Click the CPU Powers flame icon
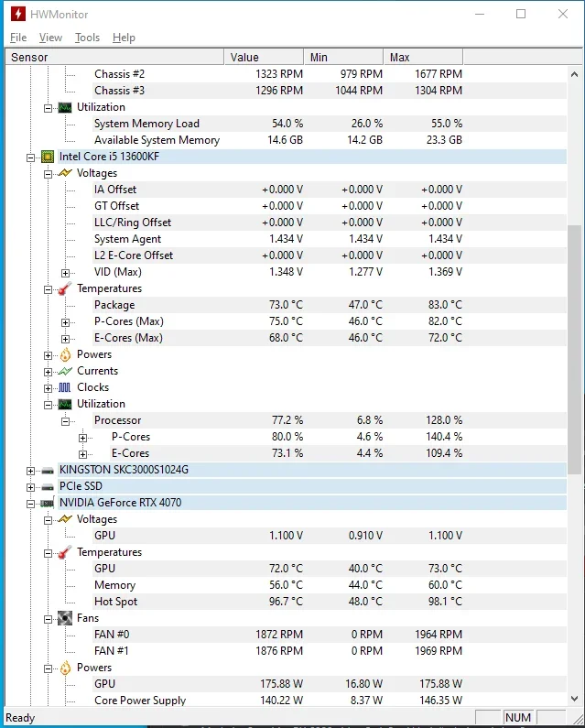585x728 pixels. click(x=65, y=354)
